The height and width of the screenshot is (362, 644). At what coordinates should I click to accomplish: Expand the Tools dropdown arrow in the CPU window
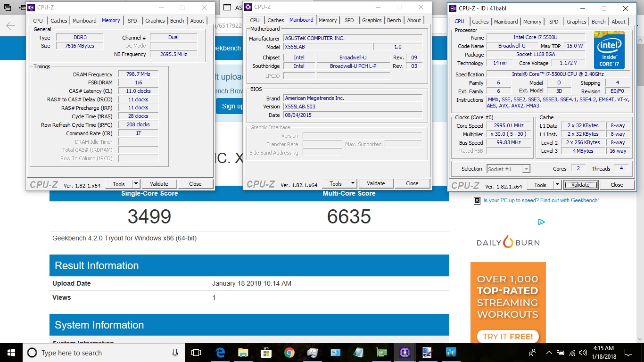(x=558, y=185)
